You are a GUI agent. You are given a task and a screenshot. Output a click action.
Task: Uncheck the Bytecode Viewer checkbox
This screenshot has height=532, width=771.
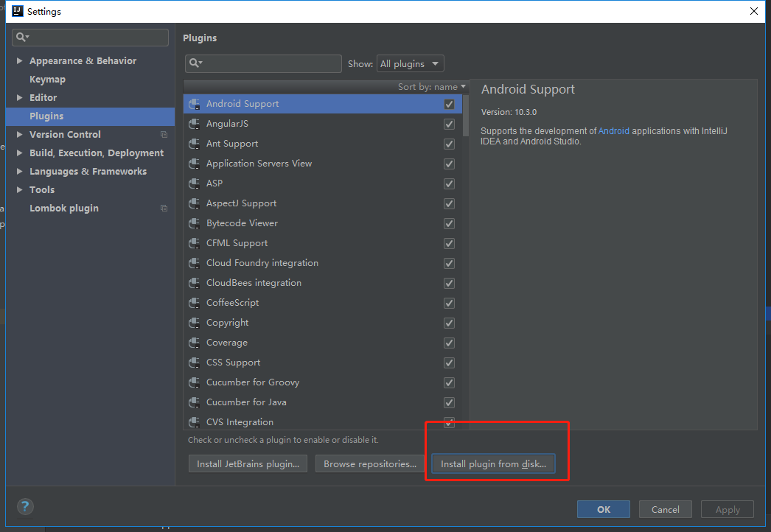click(x=449, y=224)
